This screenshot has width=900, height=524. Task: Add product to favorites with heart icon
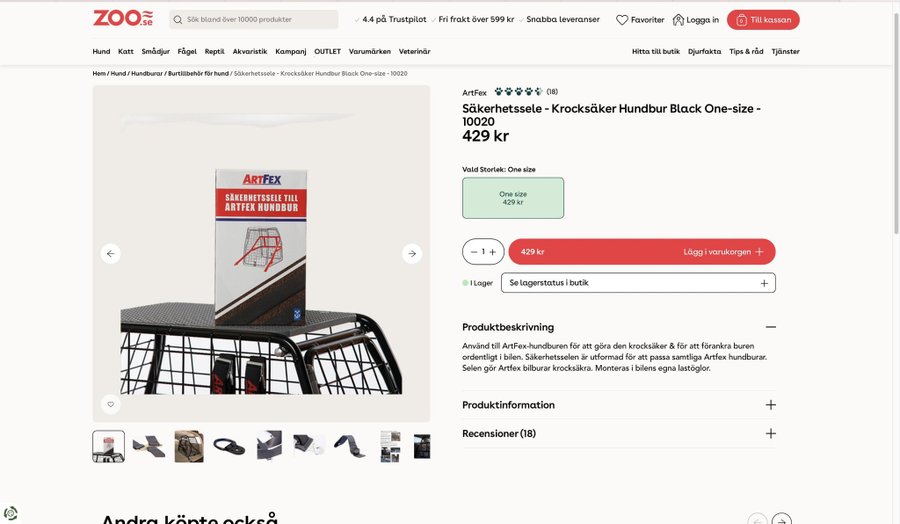click(x=111, y=405)
